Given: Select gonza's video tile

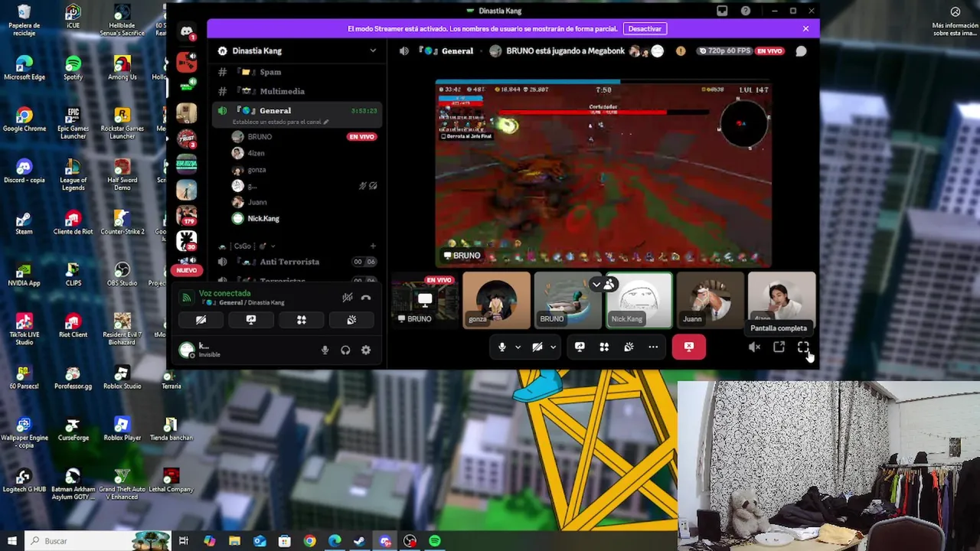Looking at the screenshot, I should pos(496,301).
